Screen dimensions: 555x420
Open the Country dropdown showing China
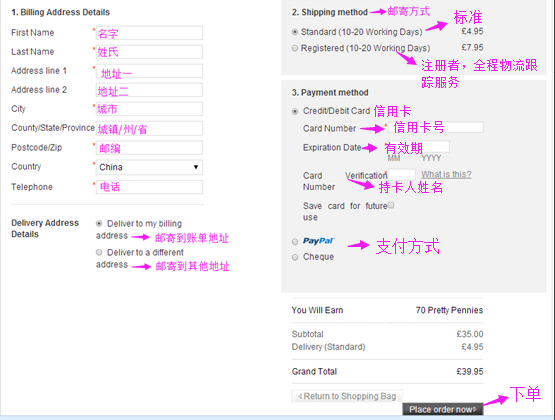click(x=149, y=167)
